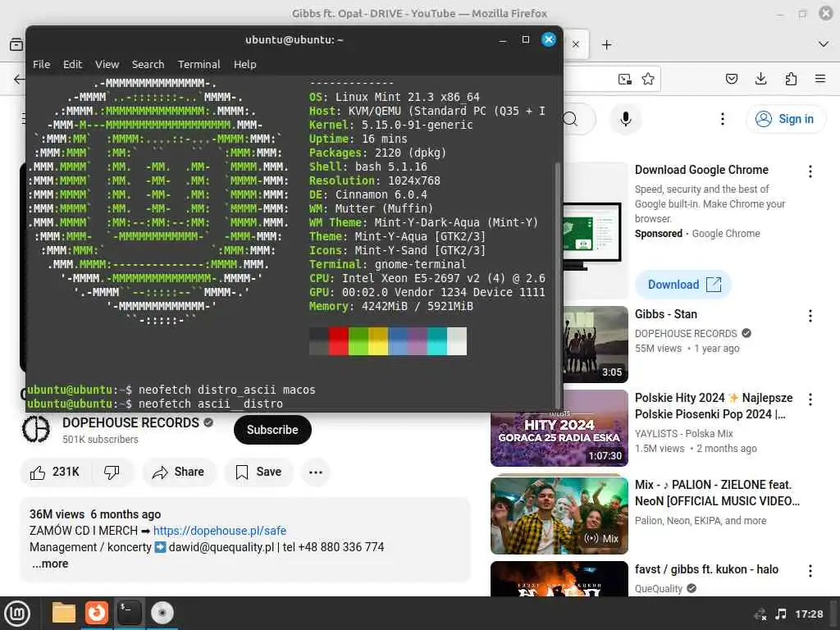Expand the Firefox list all tabs chevron

[824, 44]
